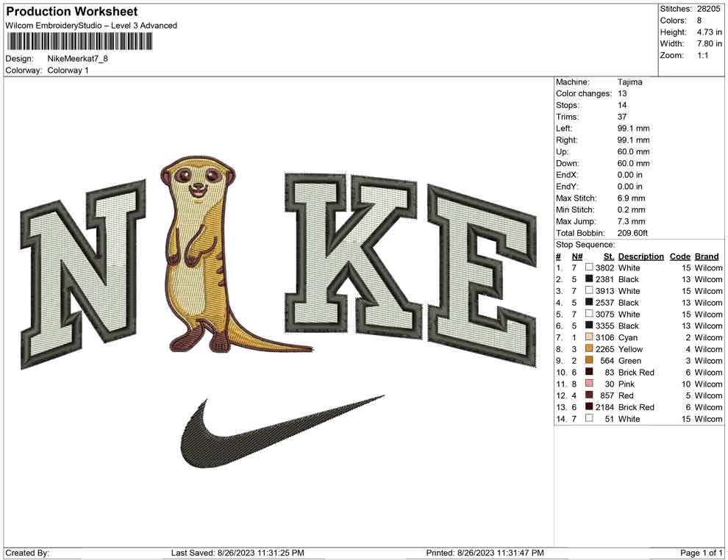Click the St. column header
The width and height of the screenshot is (728, 560).
pos(609,256)
